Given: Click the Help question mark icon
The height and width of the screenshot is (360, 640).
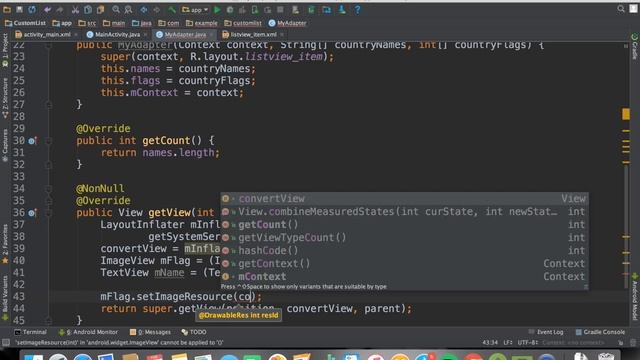Looking at the screenshot, I should (x=357, y=9).
